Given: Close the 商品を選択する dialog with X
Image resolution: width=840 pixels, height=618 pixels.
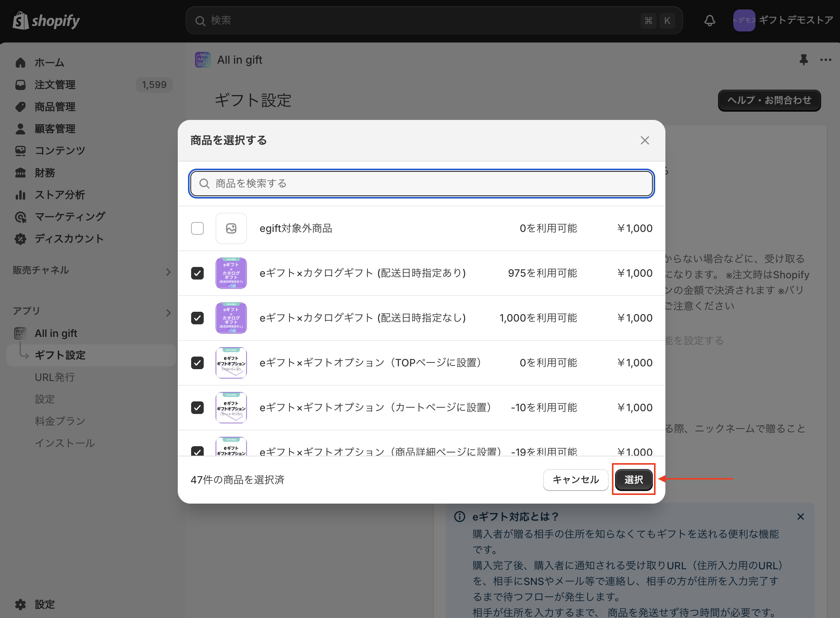Looking at the screenshot, I should [x=645, y=140].
